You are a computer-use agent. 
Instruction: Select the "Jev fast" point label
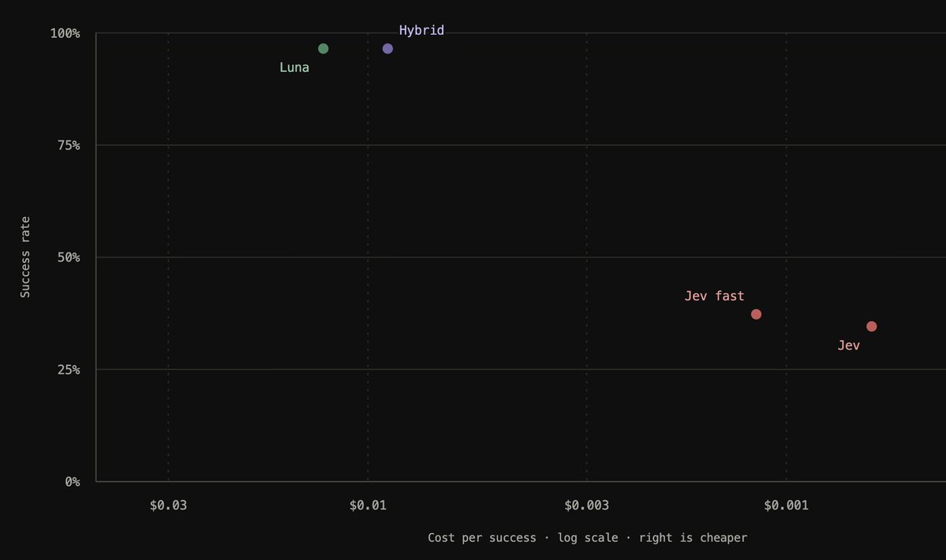tap(714, 296)
